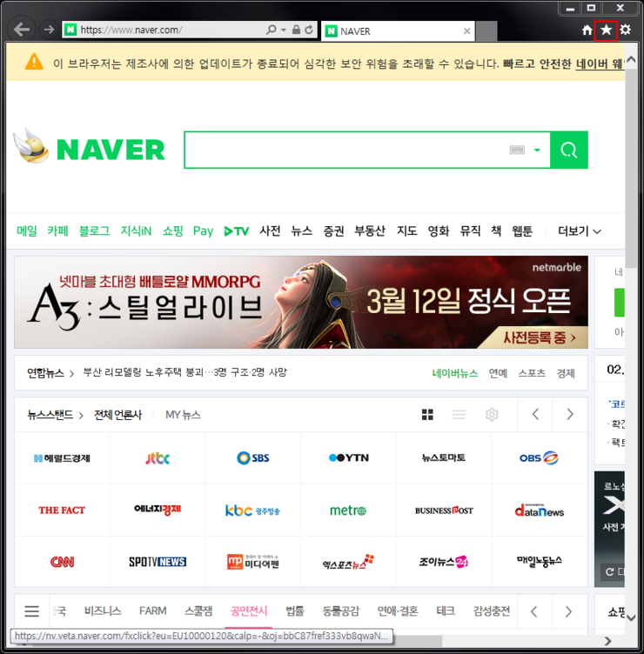Click the green search button

(x=569, y=150)
